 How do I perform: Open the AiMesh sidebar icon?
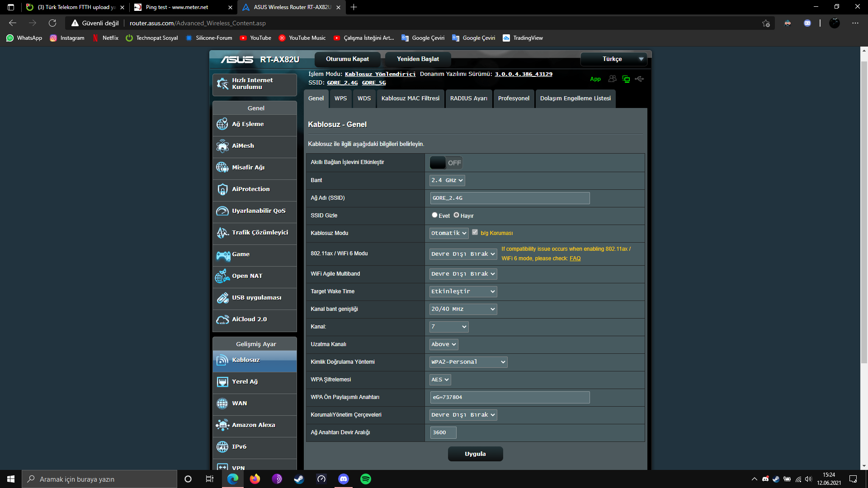(222, 146)
